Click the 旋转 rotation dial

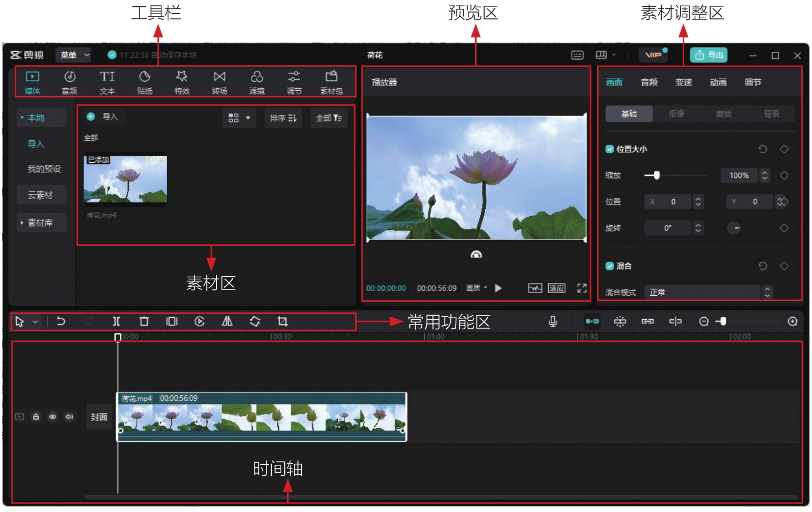pos(734,228)
